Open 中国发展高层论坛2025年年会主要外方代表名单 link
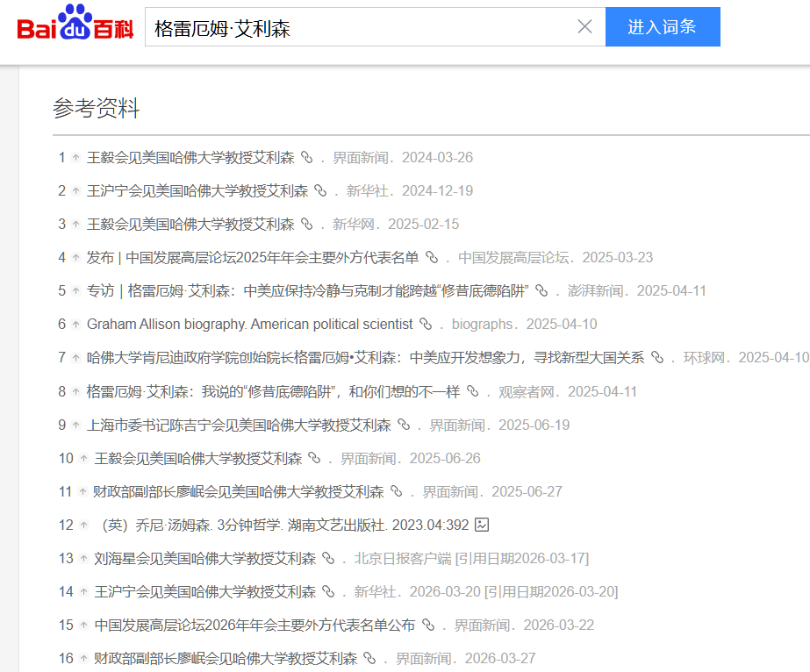 click(253, 258)
